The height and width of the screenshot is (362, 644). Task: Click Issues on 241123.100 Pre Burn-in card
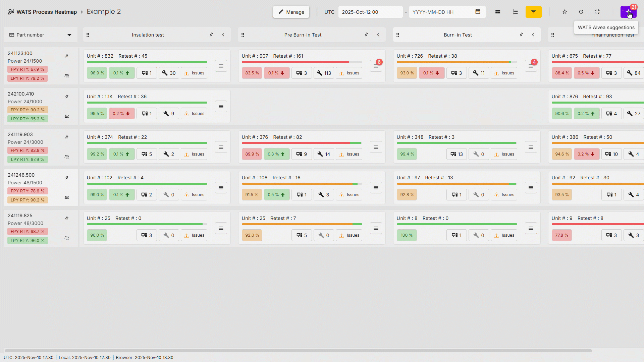pyautogui.click(x=349, y=73)
